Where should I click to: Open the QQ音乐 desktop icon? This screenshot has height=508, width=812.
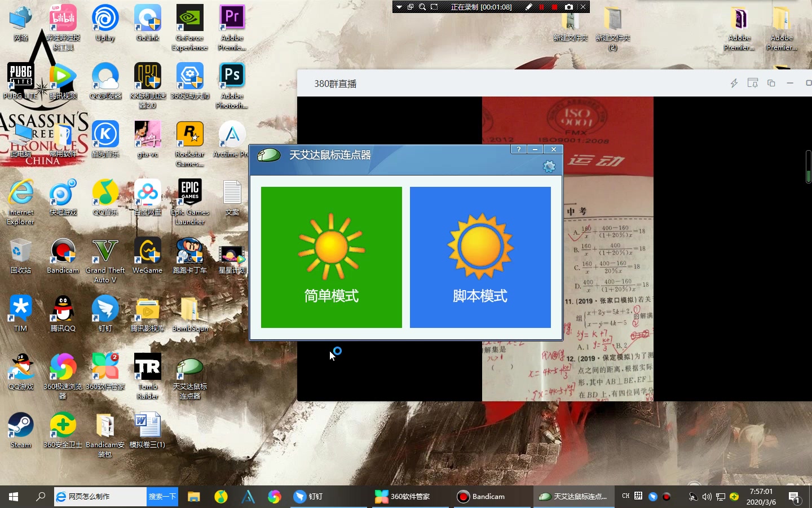(x=105, y=198)
